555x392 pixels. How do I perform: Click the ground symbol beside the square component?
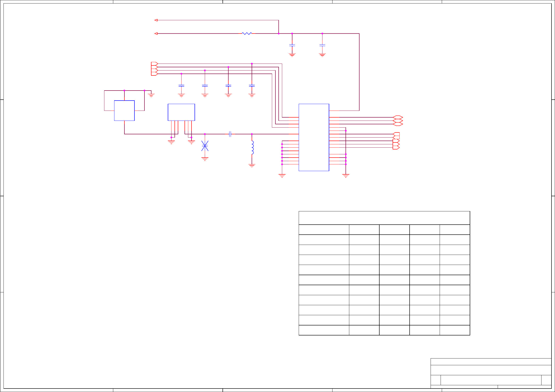click(151, 95)
